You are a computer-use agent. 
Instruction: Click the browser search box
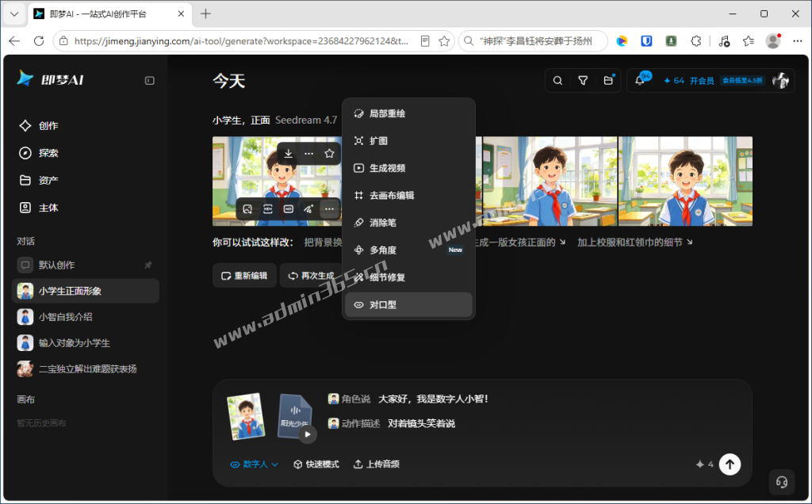click(534, 41)
